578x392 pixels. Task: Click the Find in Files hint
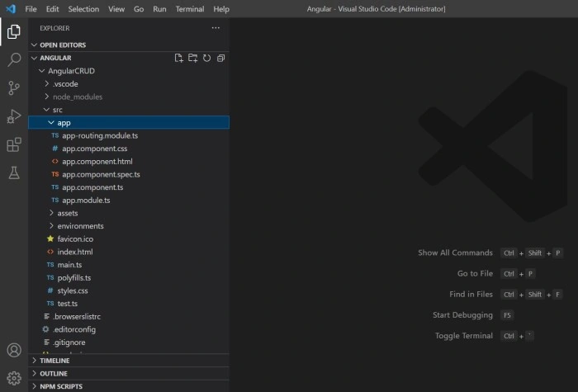(x=471, y=294)
